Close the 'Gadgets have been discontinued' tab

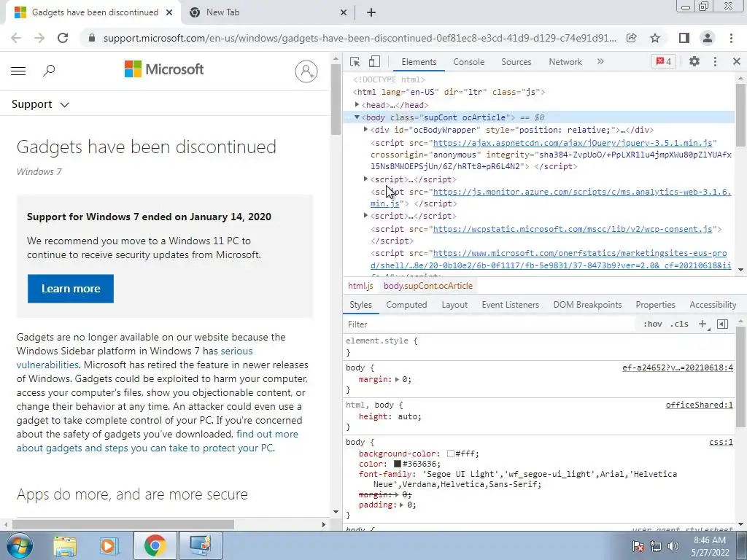169,13
